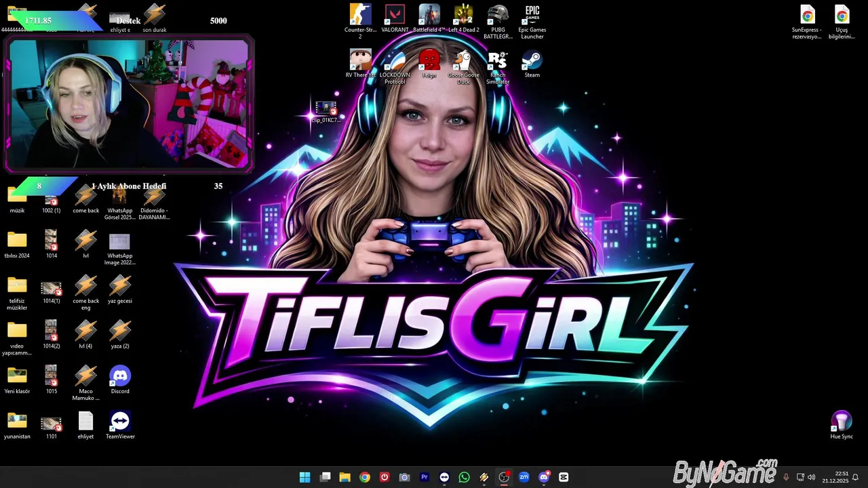868x488 pixels.
Task: Open CapCut from the taskbar
Action: tap(564, 477)
